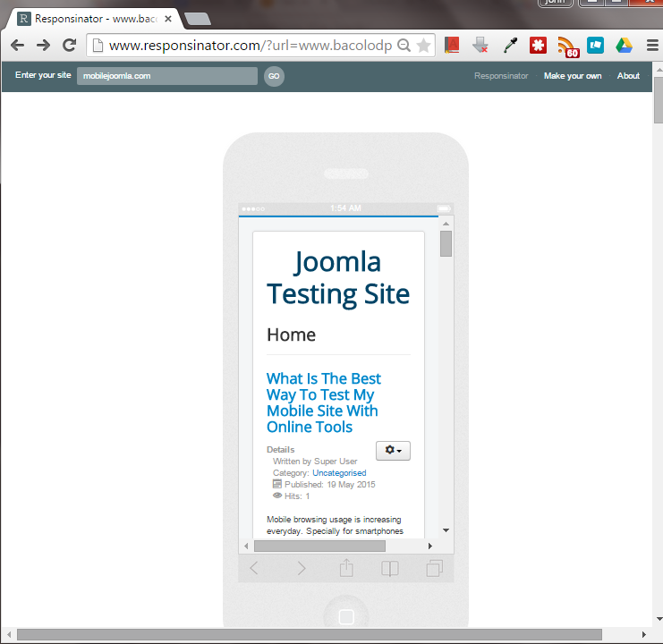Viewport: 663px width, 644px height.
Task: Click the inner frame scroll down arrow
Action: coord(446,530)
